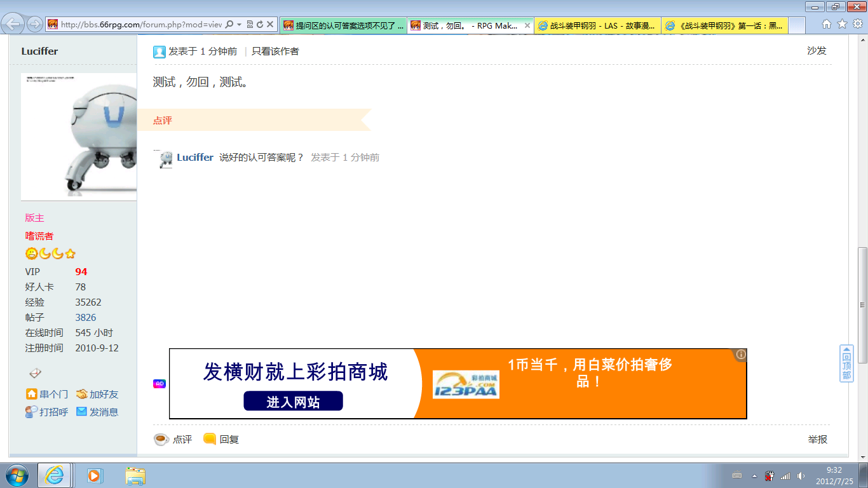Click the 123PAA logo in the ad

click(x=466, y=384)
